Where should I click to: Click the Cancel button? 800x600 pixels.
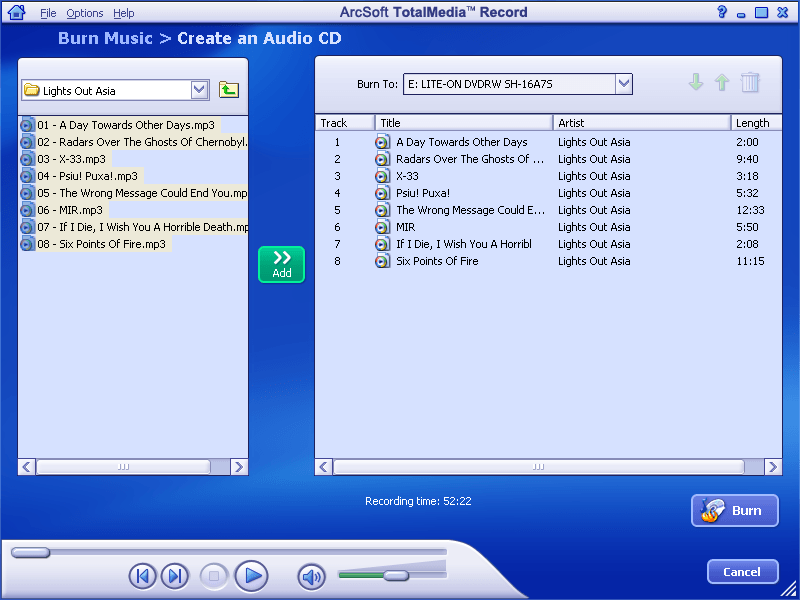click(742, 572)
